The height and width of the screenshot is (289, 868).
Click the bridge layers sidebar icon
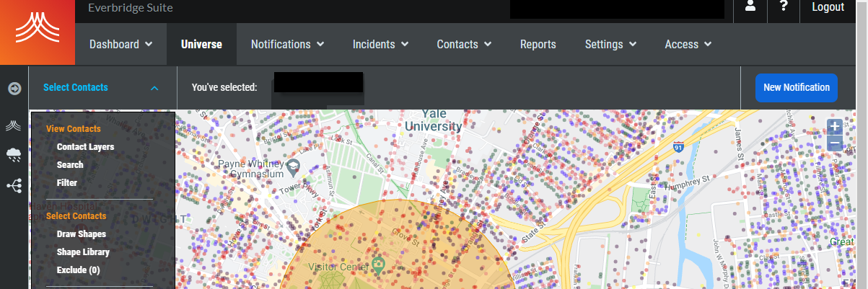coord(14,126)
